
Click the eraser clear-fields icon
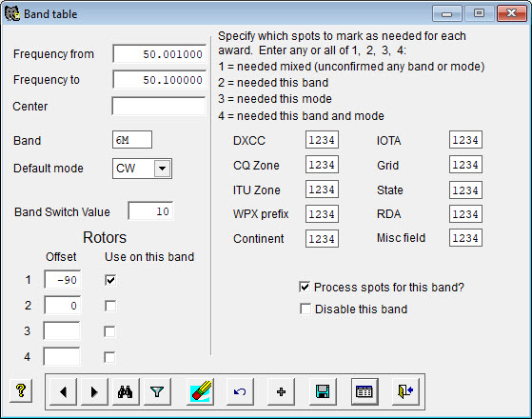[x=200, y=391]
